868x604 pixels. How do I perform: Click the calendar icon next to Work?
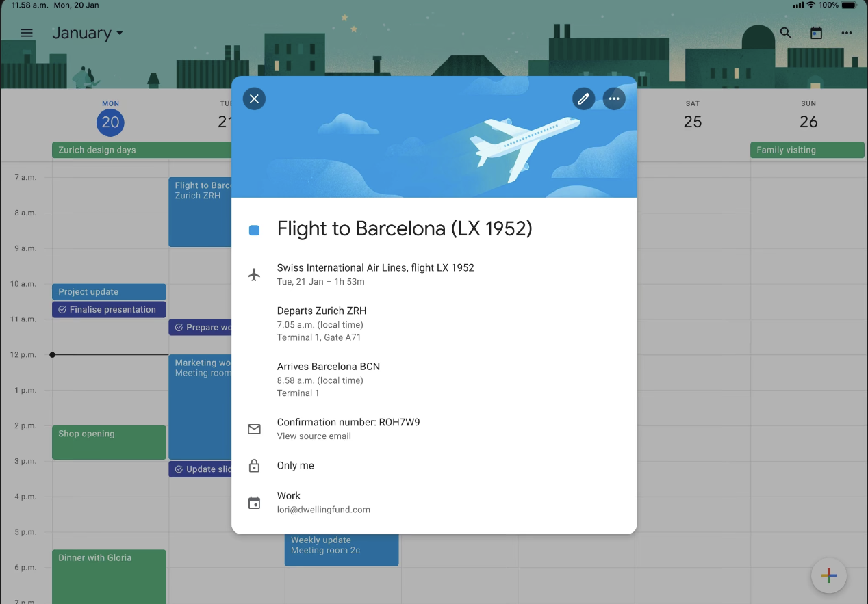pos(254,503)
